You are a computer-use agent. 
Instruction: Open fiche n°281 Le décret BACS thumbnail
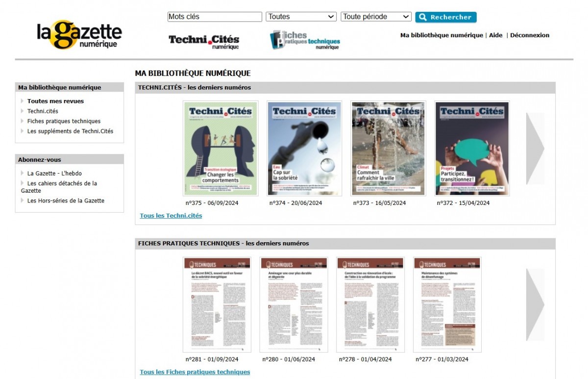pos(217,304)
